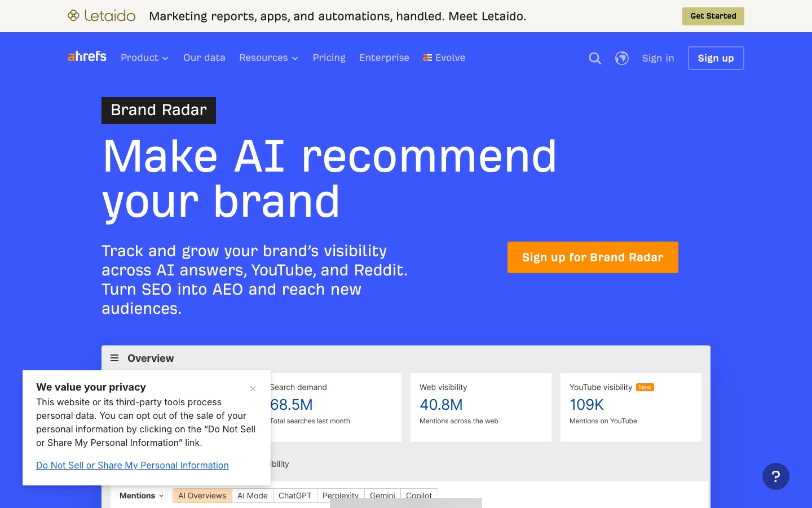The height and width of the screenshot is (508, 812).
Task: Open the Our data page
Action: (204, 58)
